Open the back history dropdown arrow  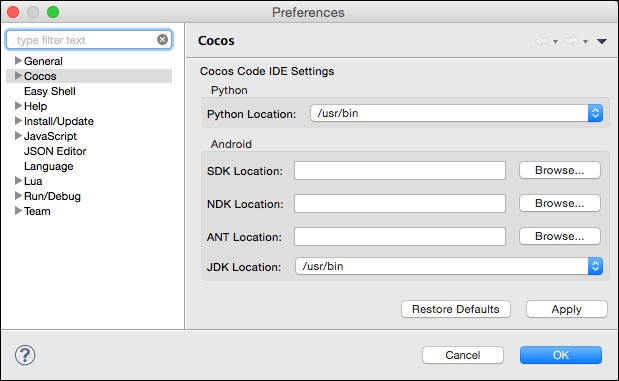555,41
